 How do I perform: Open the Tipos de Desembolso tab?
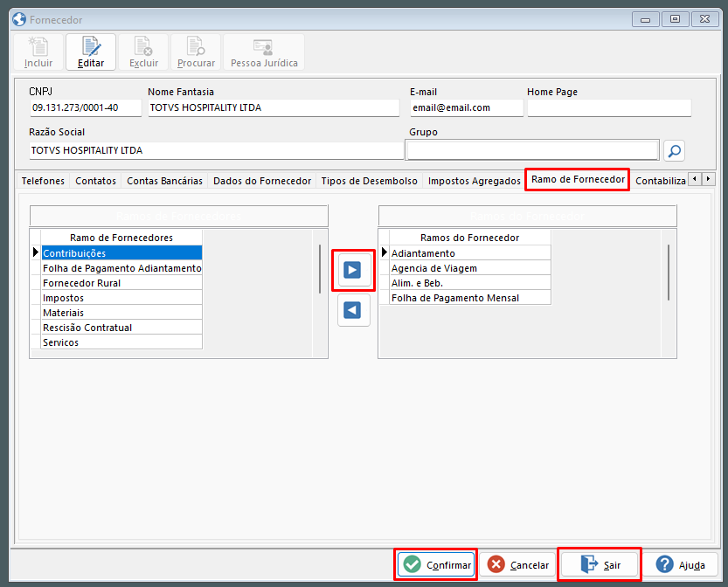pyautogui.click(x=370, y=181)
